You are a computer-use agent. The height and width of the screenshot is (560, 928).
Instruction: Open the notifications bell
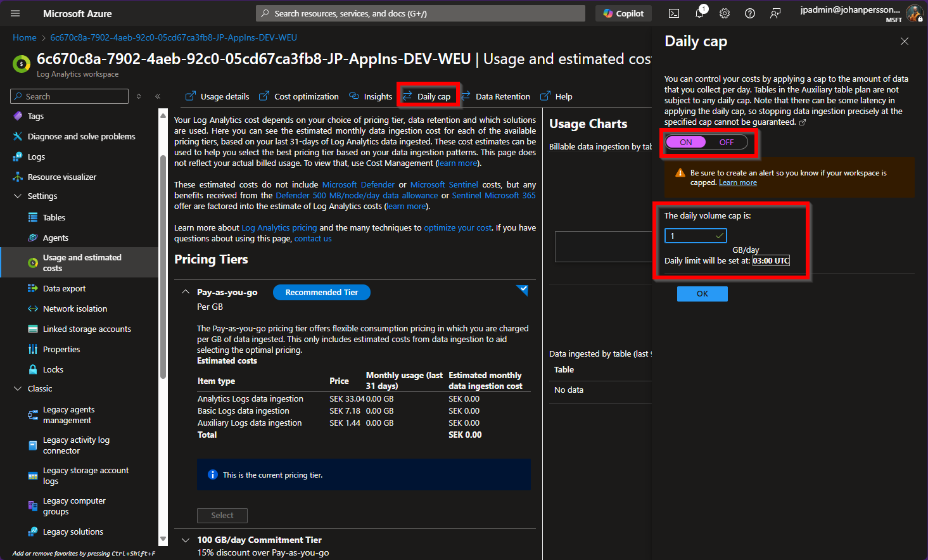(x=699, y=13)
